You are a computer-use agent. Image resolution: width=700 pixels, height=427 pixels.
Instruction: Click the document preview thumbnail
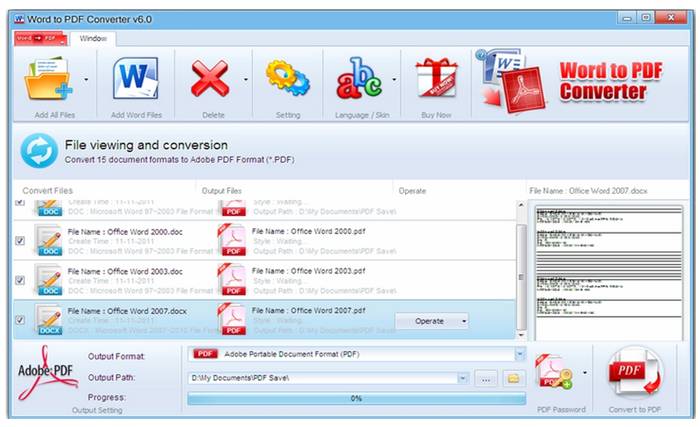click(609, 272)
